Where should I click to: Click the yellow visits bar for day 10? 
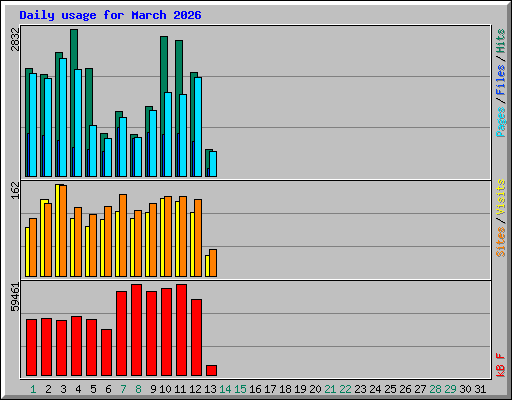click(x=162, y=237)
